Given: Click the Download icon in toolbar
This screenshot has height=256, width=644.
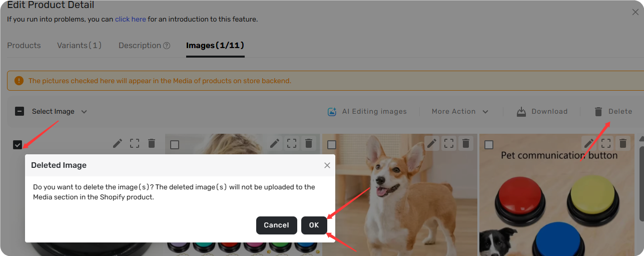Looking at the screenshot, I should 521,112.
